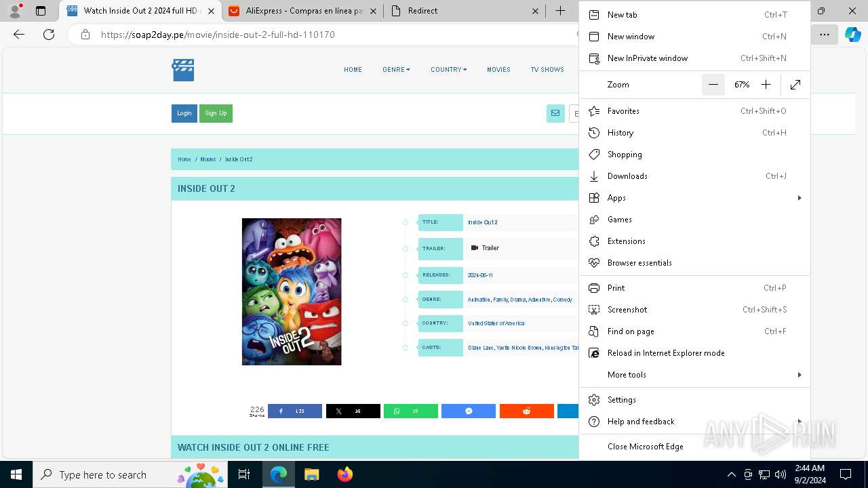Click the envelope mail icon
The width and height of the screenshot is (868, 488).
[555, 114]
